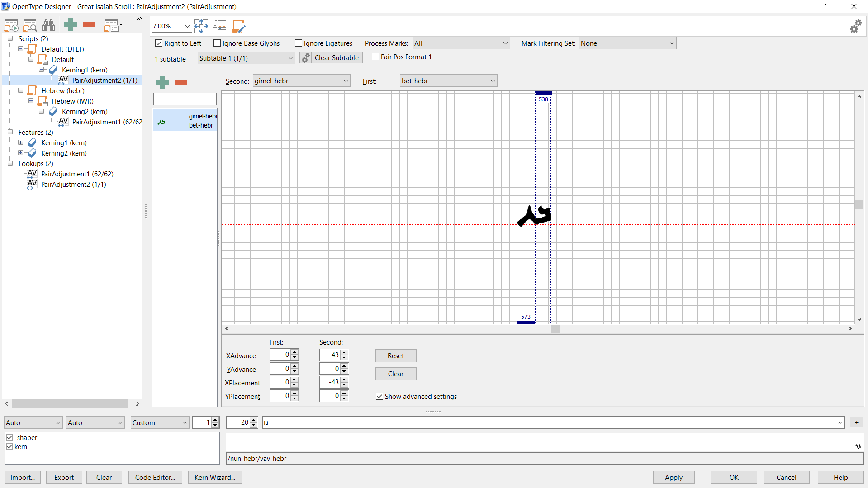Screen dimensions: 868x488
Task: Click the glyph canvas horizontal scrollbar thumb
Action: pyautogui.click(x=555, y=329)
